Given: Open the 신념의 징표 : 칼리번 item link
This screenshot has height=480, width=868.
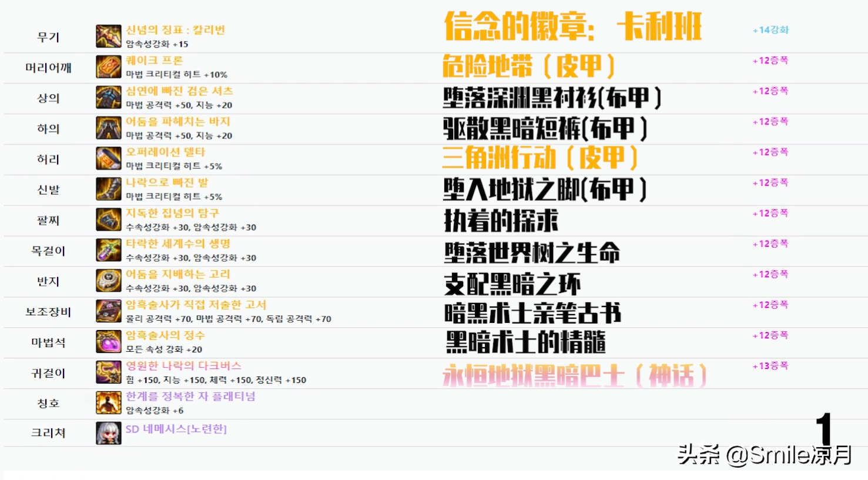Looking at the screenshot, I should click(x=175, y=30).
